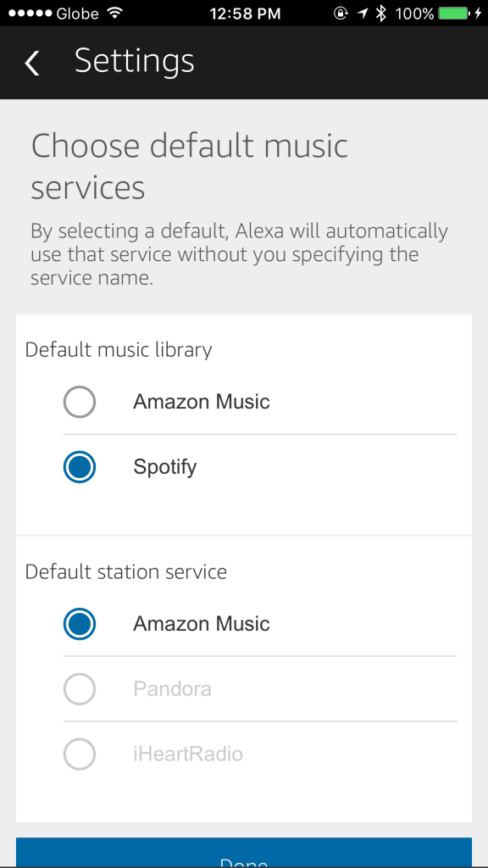Image resolution: width=488 pixels, height=868 pixels.
Task: Tap the back arrow in header
Action: [x=32, y=62]
